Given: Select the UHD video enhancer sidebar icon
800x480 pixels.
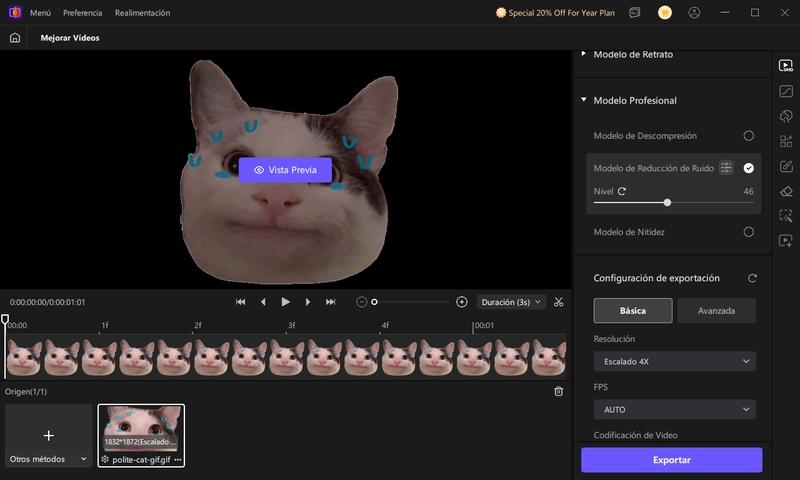Looking at the screenshot, I should 786,66.
